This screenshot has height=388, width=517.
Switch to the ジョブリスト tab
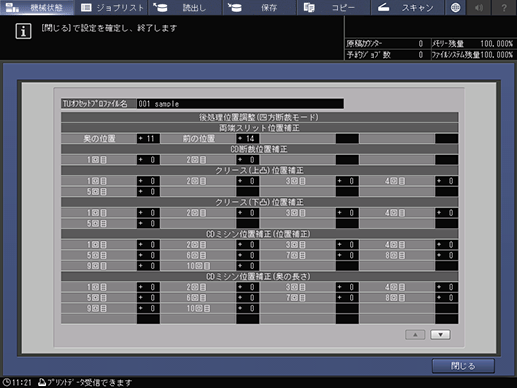pyautogui.click(x=111, y=7)
